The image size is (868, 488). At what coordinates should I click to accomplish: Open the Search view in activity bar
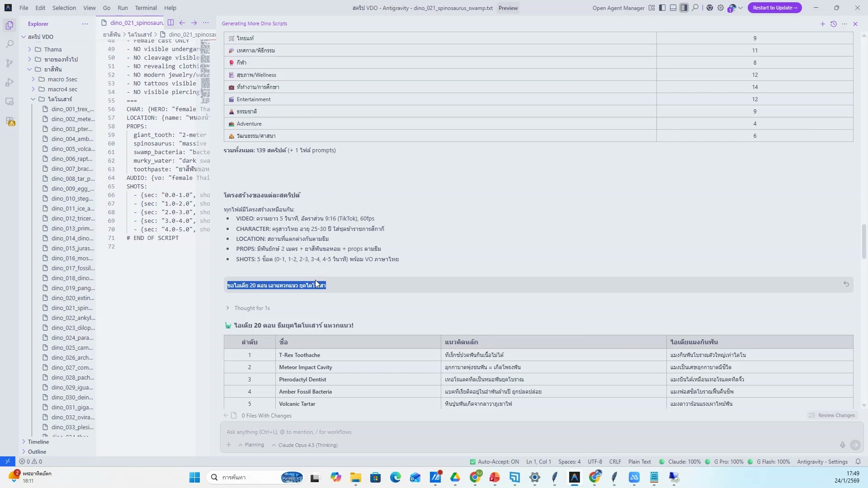point(9,44)
